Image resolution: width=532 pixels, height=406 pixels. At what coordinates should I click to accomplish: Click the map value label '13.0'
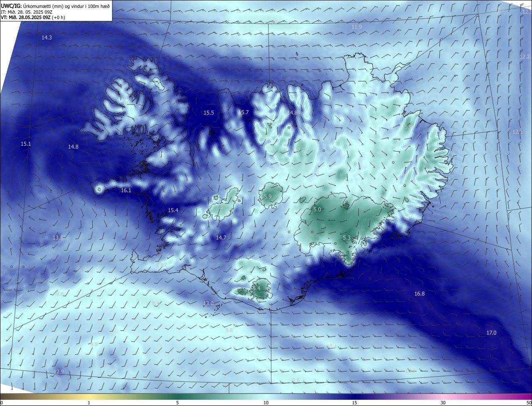click(x=208, y=303)
